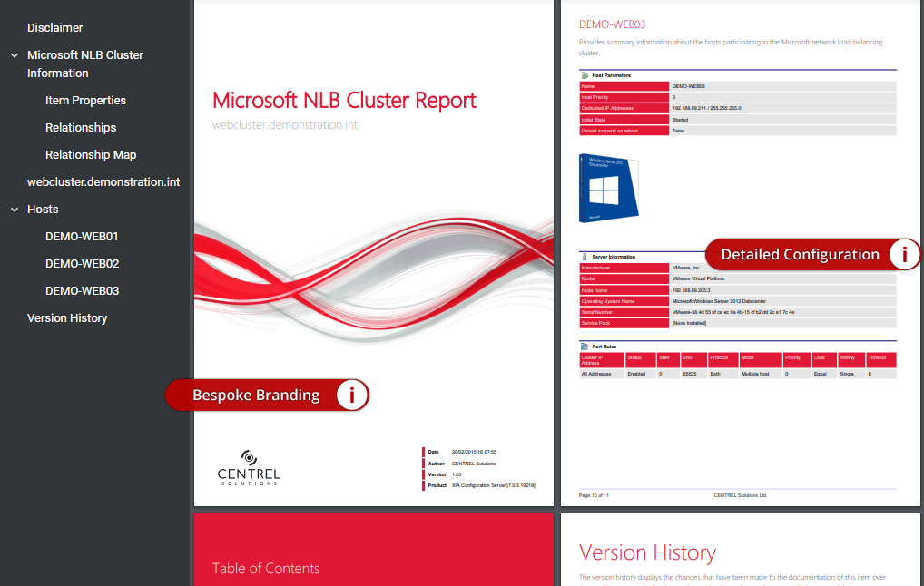Click the 'Persist suspend on reboot' row label
924x586 pixels.
(624, 131)
